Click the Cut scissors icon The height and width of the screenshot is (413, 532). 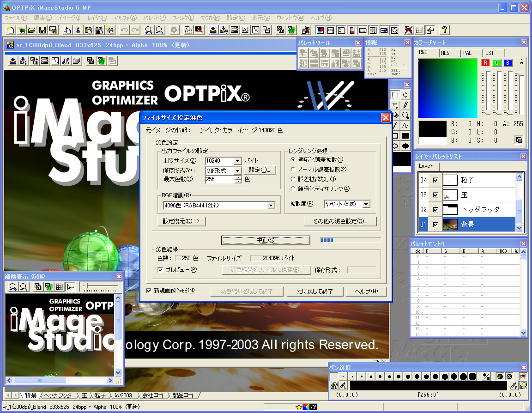coord(78,30)
